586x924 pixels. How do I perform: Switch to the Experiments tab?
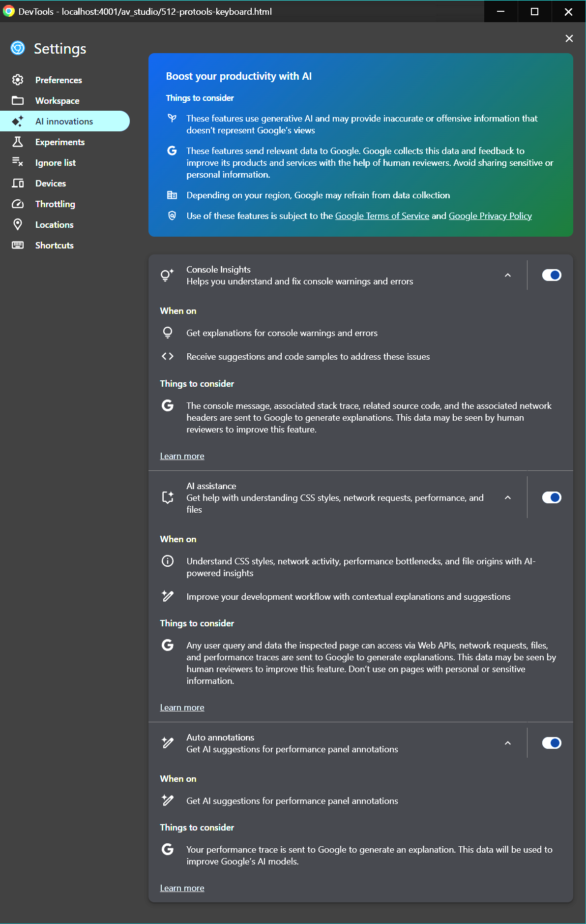60,142
